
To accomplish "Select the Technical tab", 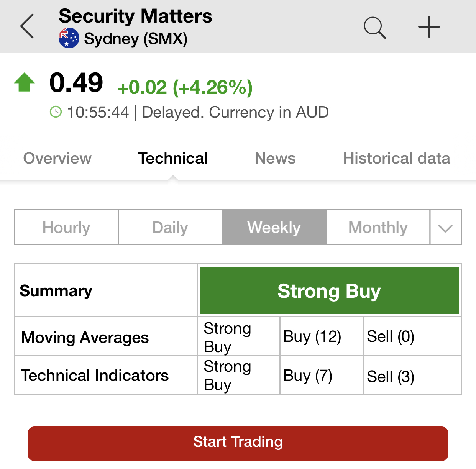I will point(173,158).
